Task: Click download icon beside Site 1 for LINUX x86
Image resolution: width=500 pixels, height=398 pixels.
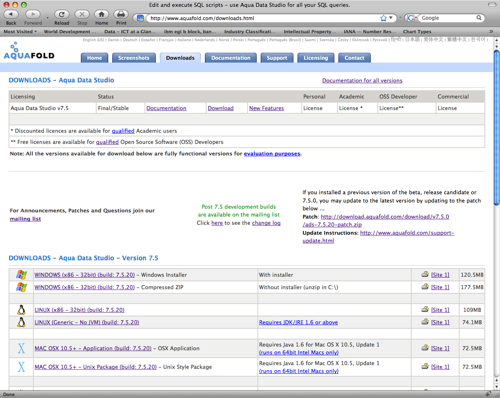Action: [x=425, y=309]
